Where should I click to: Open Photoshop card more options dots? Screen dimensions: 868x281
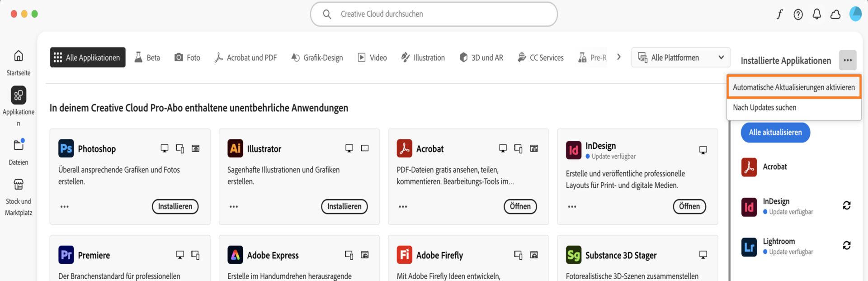[65, 207]
